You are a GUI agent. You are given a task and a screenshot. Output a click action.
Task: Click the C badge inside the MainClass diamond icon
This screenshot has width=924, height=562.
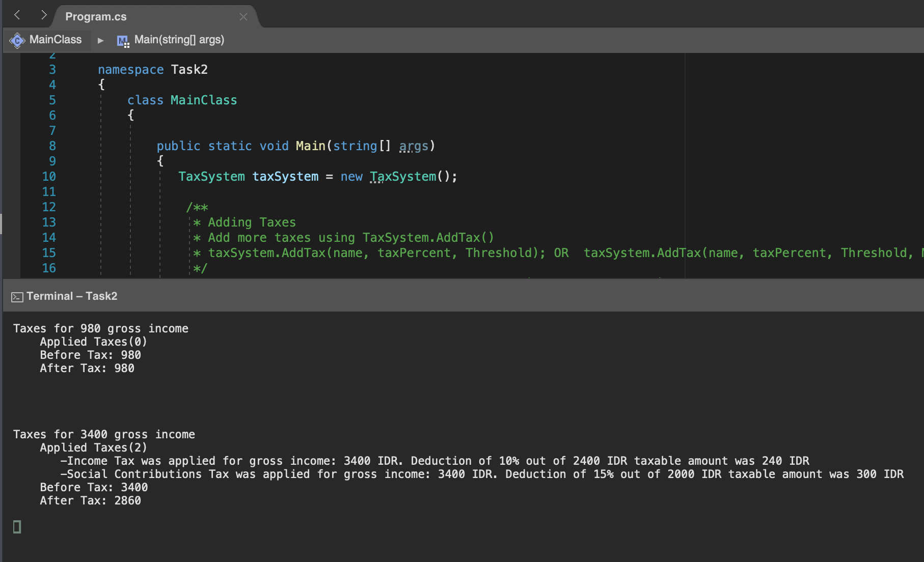[17, 40]
